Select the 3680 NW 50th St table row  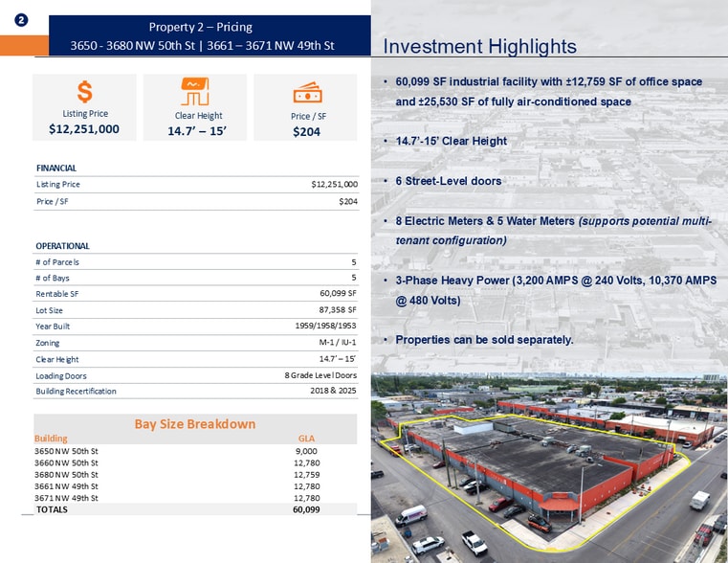[194, 473]
